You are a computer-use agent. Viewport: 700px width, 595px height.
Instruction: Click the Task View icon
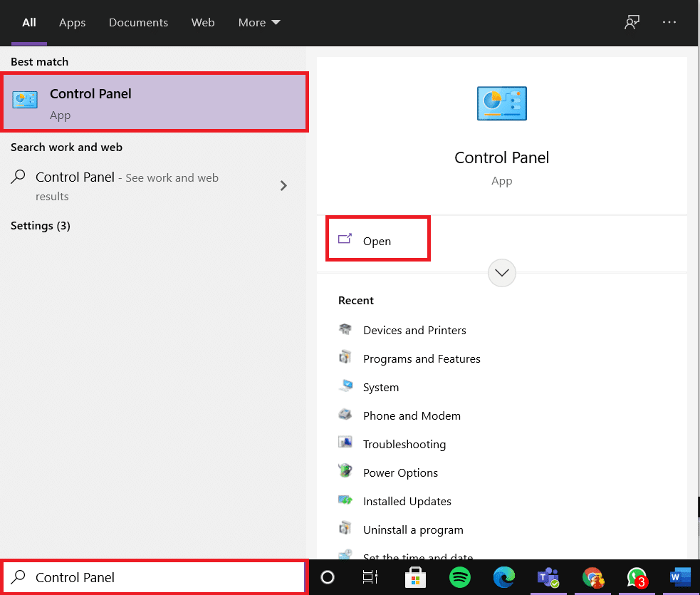click(x=370, y=577)
